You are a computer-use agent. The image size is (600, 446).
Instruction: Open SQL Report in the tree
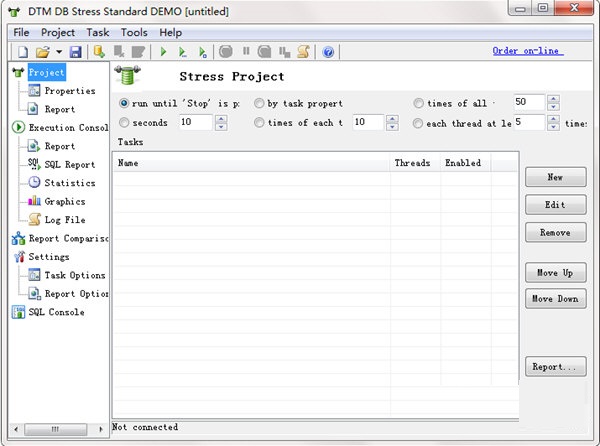click(x=70, y=164)
